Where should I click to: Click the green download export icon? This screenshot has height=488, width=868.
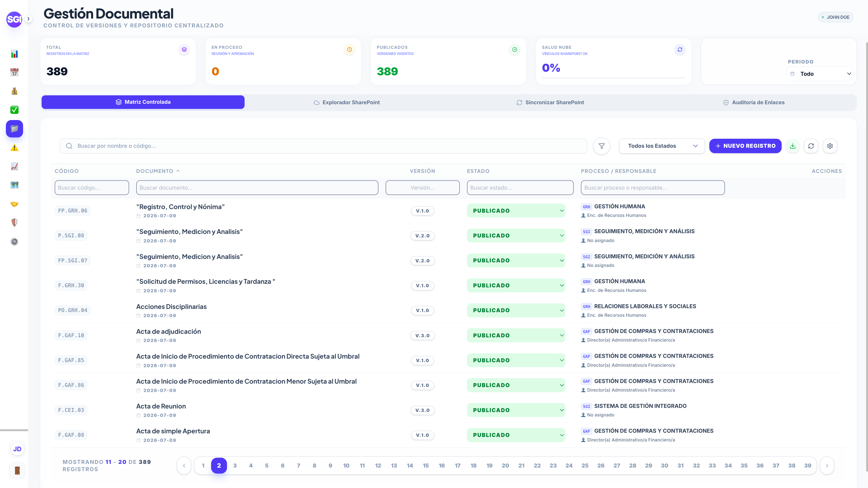793,146
